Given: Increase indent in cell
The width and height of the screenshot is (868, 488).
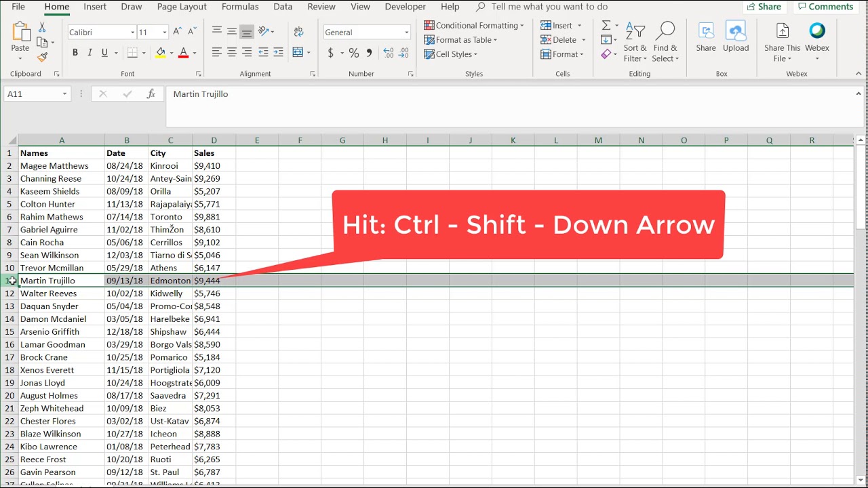Looking at the screenshot, I should [x=279, y=53].
